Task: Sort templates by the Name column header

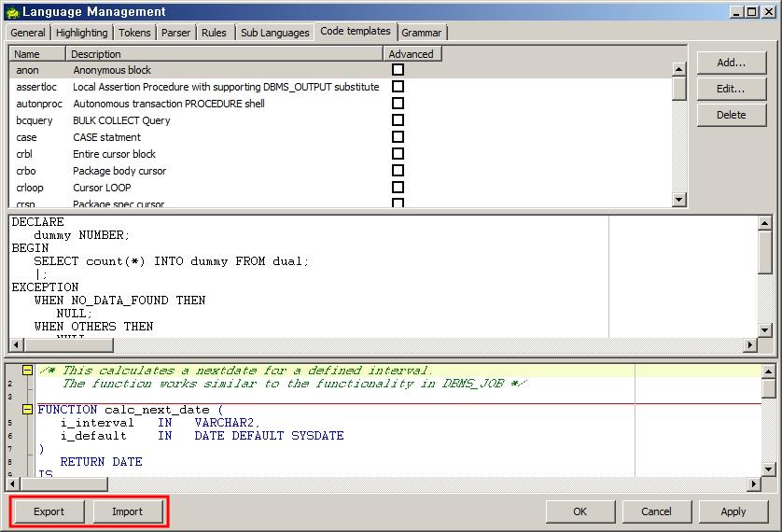Action: pyautogui.click(x=37, y=54)
